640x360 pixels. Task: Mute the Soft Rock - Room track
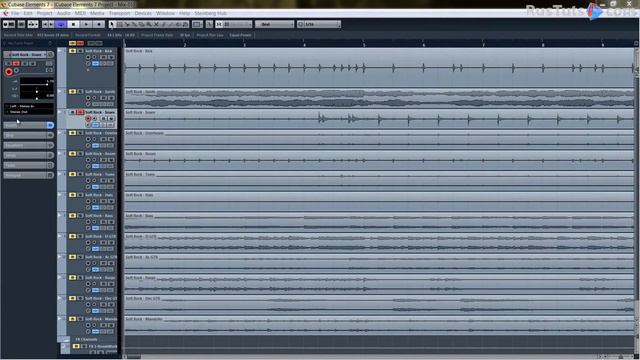click(73, 154)
